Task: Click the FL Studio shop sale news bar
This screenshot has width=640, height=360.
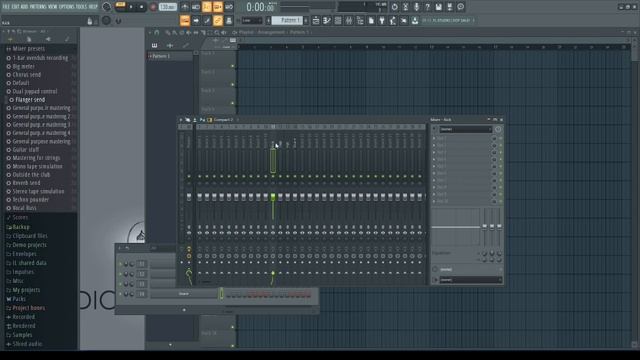Action: point(448,20)
